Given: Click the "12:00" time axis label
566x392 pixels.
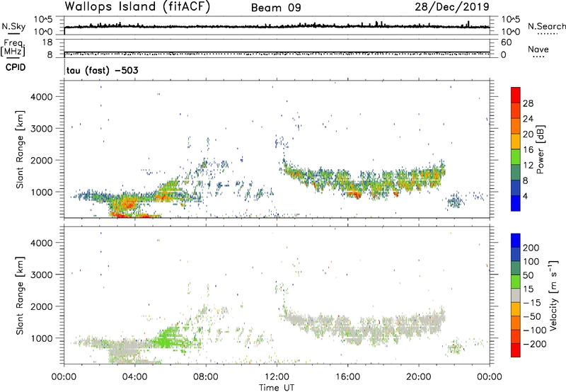Looking at the screenshot, I should pos(277,377).
